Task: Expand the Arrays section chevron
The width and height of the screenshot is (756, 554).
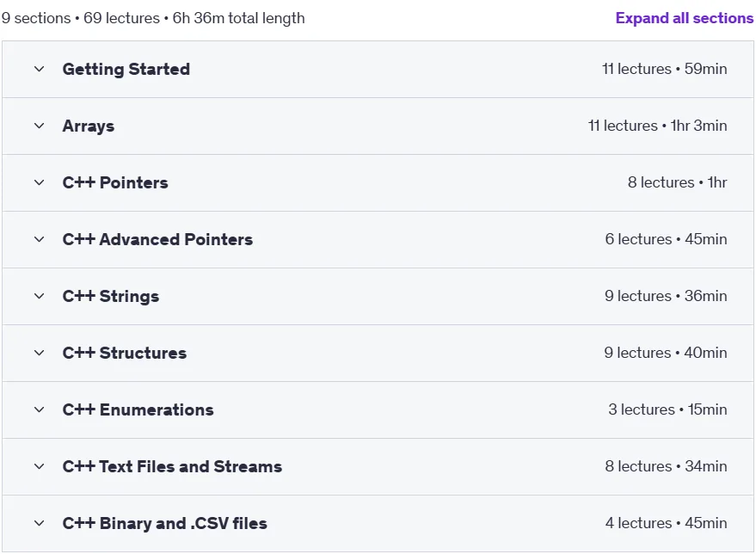Action: click(x=39, y=126)
